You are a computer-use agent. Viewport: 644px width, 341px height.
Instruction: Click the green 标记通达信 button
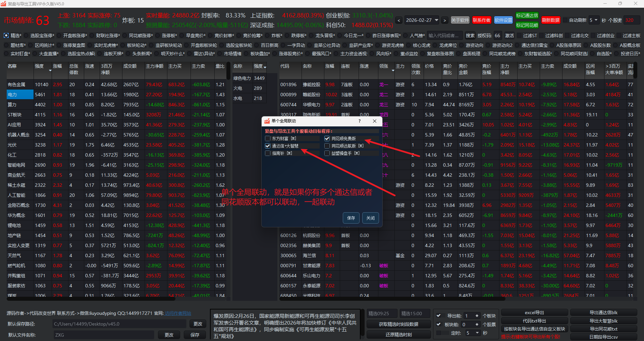point(527,15)
